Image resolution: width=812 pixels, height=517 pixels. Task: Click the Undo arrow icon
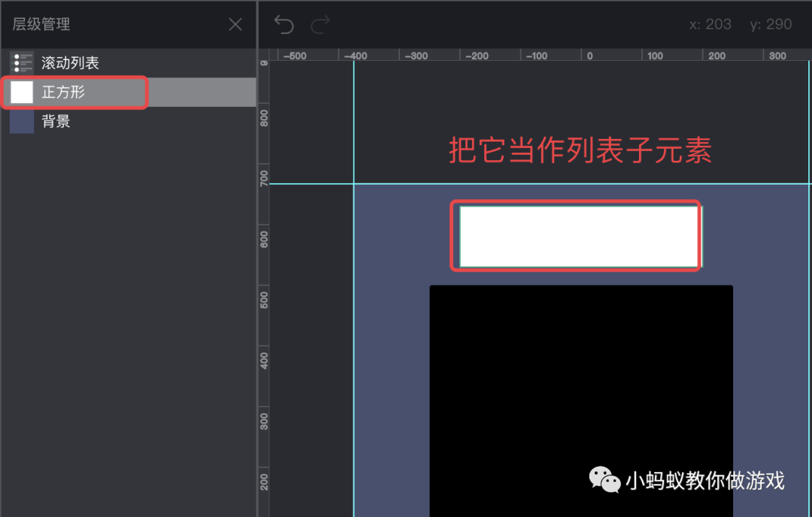[x=283, y=24]
